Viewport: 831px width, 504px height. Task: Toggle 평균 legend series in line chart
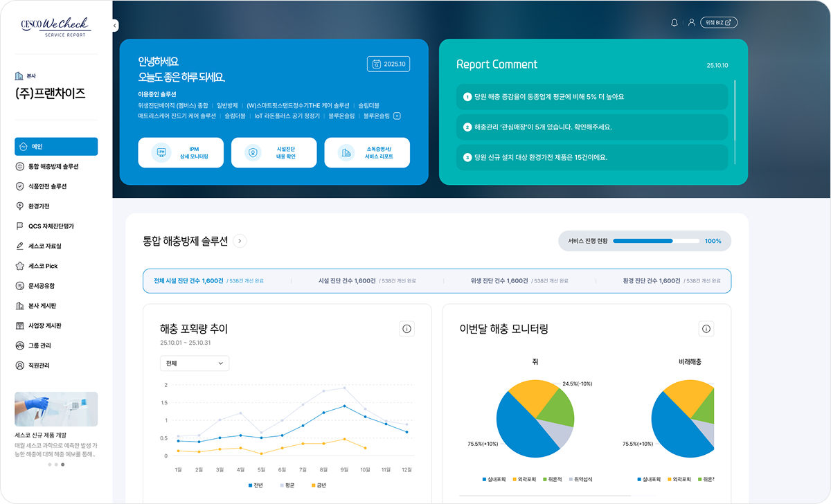(x=286, y=485)
